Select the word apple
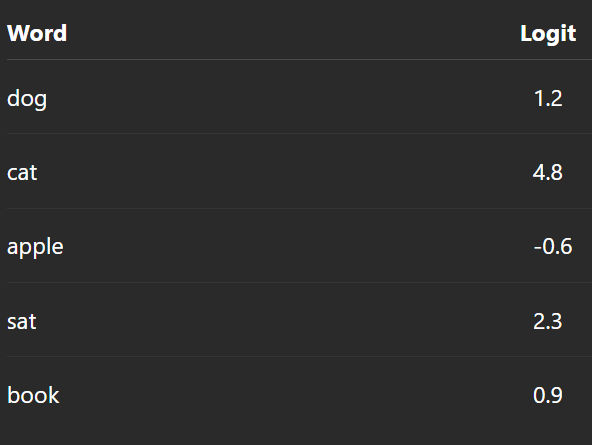 [35, 247]
